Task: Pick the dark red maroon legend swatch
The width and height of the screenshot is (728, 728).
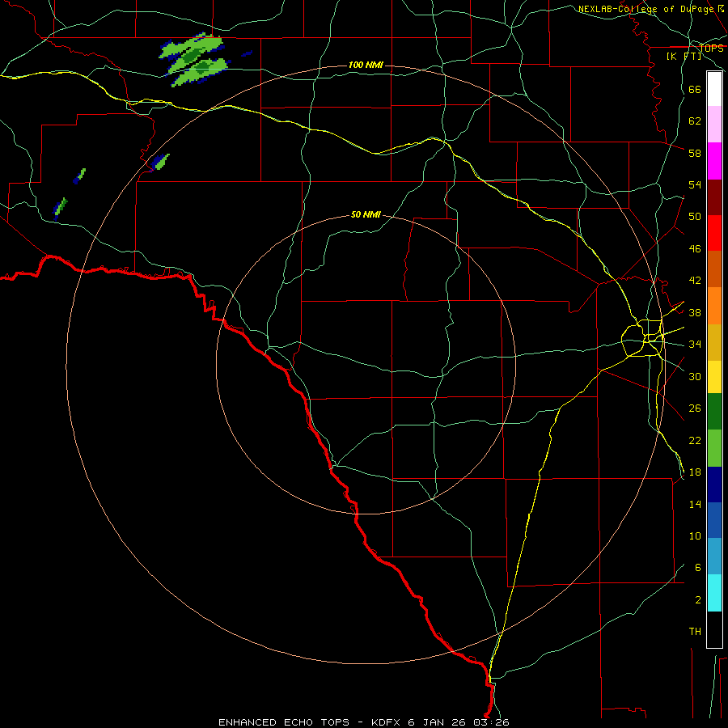Action: pyautogui.click(x=714, y=197)
